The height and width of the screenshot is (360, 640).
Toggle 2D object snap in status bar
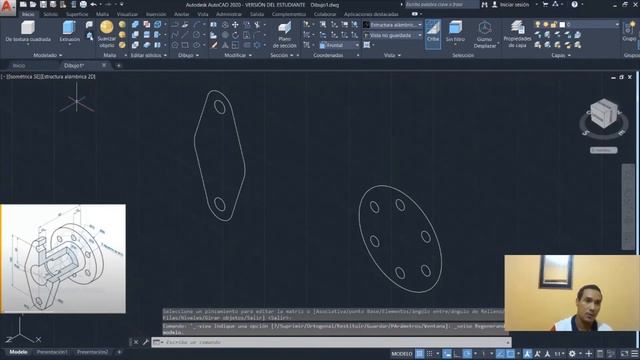point(510,353)
